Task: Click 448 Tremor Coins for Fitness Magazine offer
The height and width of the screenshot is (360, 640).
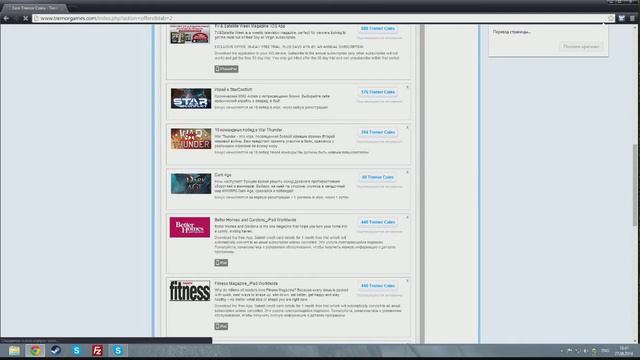Action: [x=378, y=286]
